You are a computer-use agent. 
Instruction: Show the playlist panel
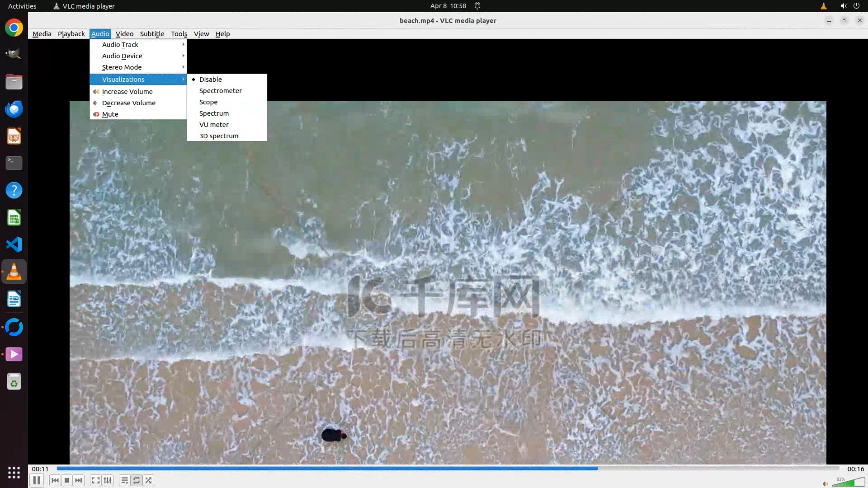(x=124, y=480)
